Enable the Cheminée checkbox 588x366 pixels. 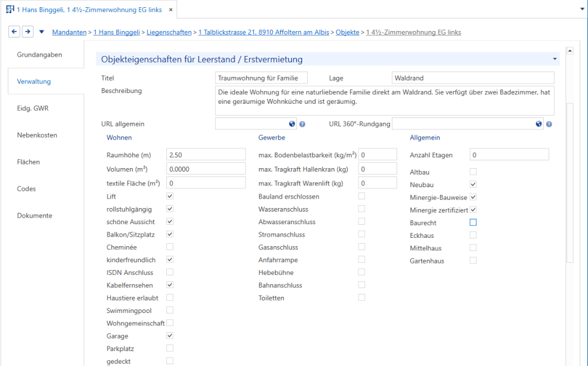[170, 247]
